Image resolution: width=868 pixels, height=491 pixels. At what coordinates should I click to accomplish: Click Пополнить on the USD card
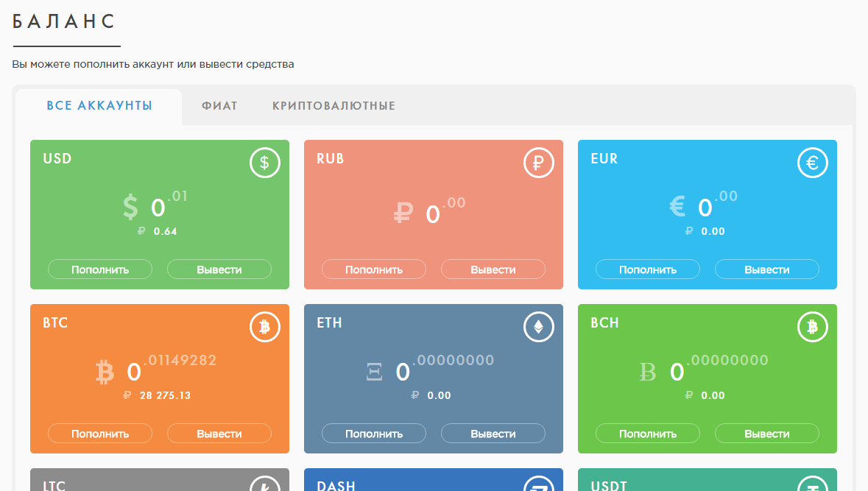(100, 269)
